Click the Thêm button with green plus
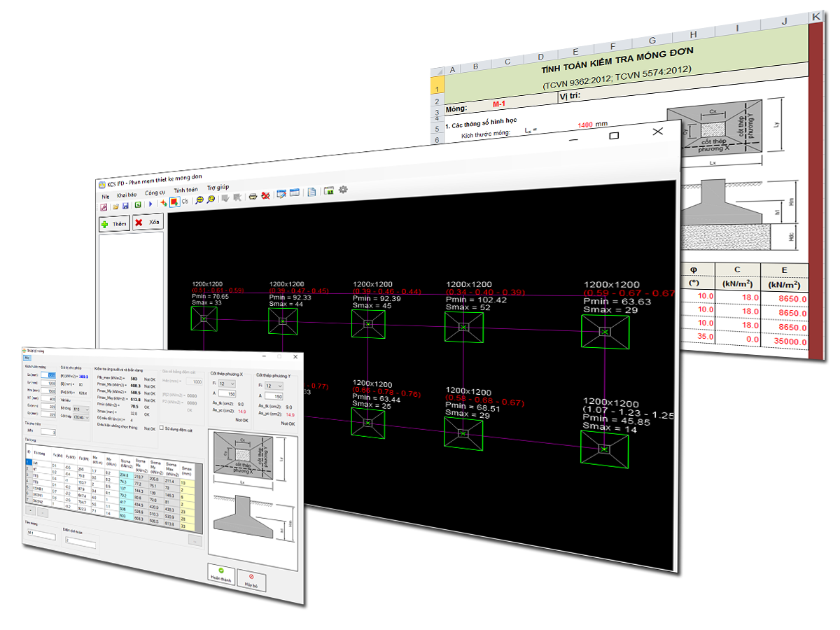Screen dimensions: 840x630 [x=114, y=224]
